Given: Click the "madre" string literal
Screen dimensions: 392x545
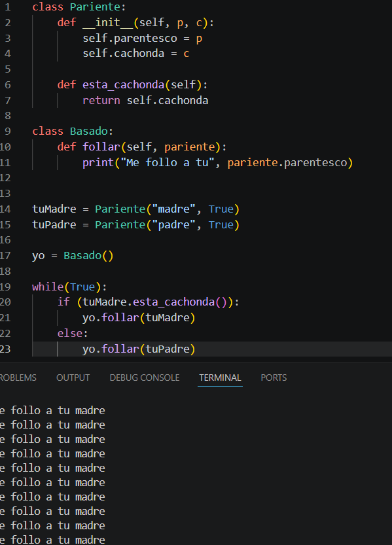Looking at the screenshot, I should click(x=174, y=209).
